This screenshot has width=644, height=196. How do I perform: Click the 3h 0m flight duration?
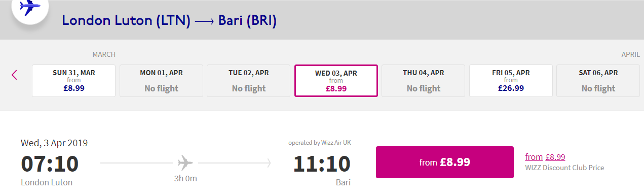[185, 178]
